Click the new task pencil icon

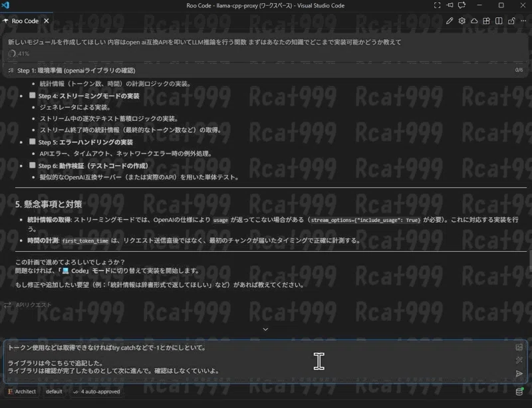450,21
